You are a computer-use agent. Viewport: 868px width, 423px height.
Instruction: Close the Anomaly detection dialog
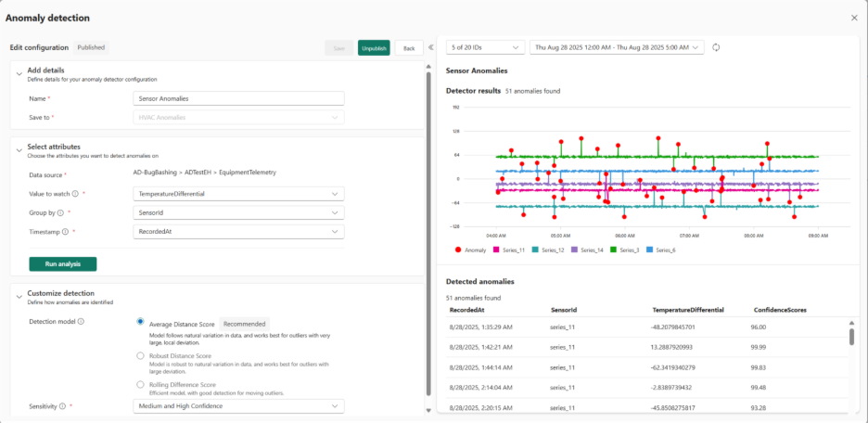854,18
